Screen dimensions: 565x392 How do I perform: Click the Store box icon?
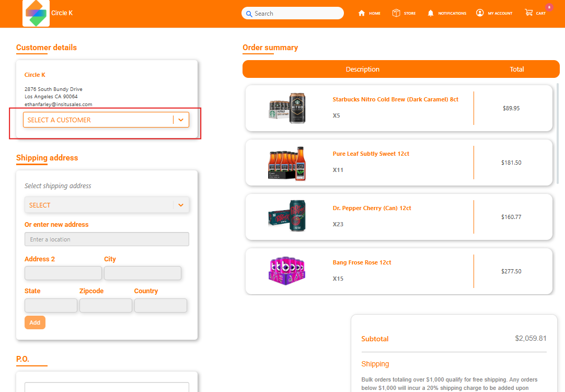396,13
